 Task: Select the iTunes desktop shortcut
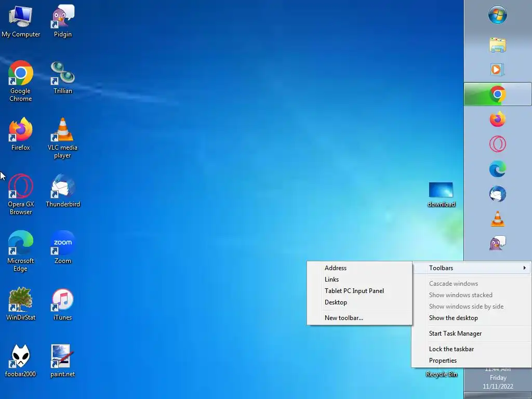(x=63, y=303)
